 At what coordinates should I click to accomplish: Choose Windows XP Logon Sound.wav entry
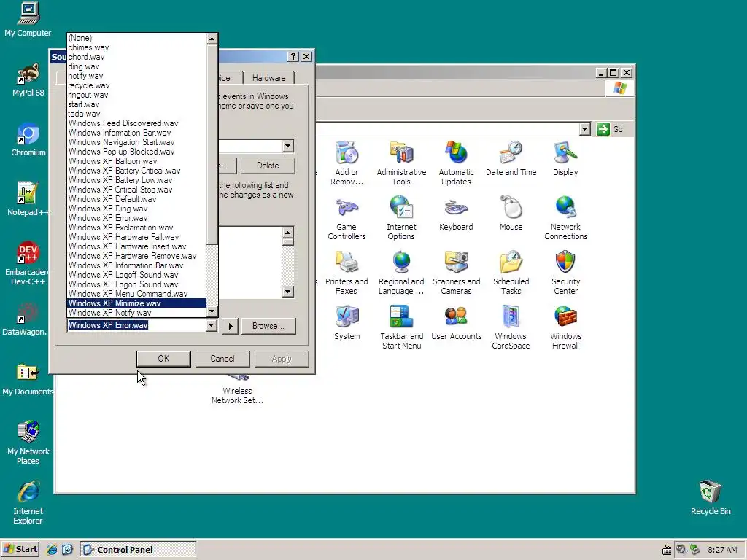(136, 284)
